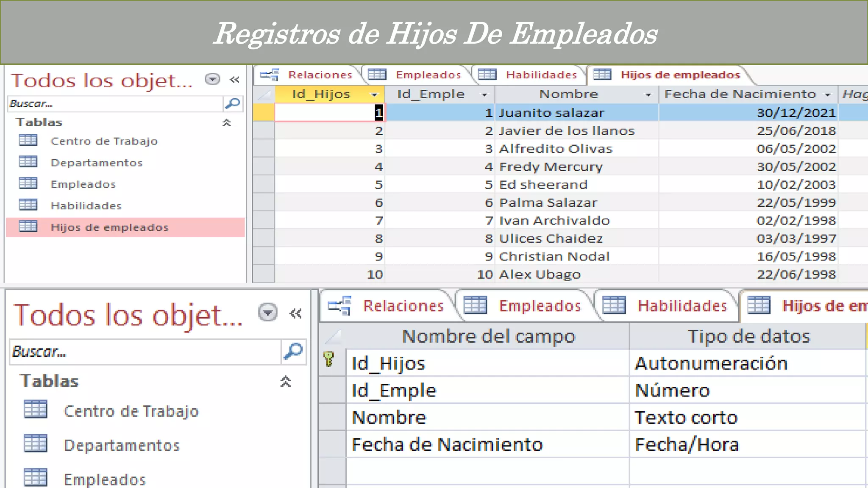
Task: Click the primary key icon beside Id_Hijos
Action: 329,359
